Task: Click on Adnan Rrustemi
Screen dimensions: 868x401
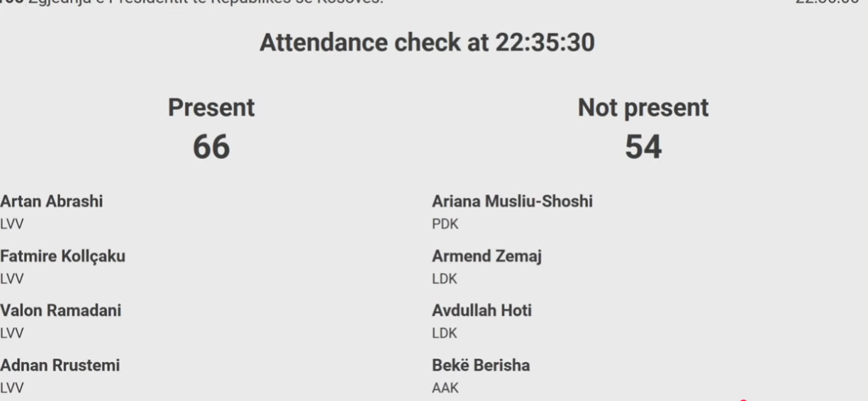Action: [60, 366]
